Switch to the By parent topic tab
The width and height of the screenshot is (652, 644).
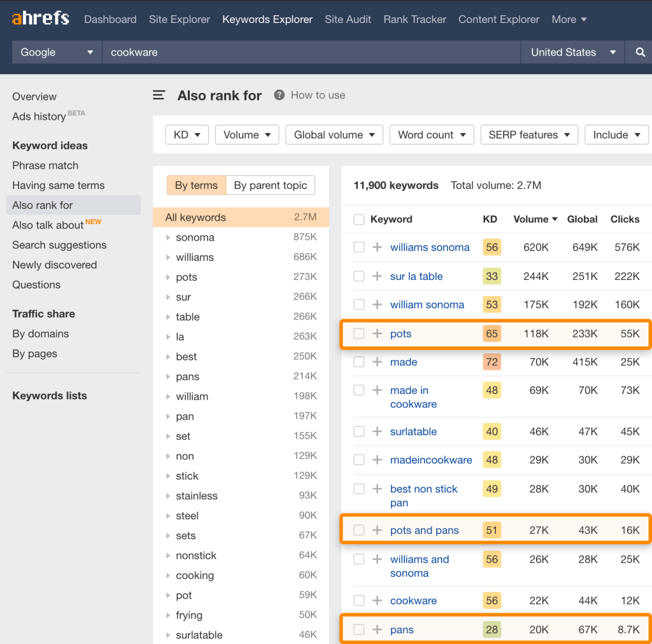tap(271, 185)
